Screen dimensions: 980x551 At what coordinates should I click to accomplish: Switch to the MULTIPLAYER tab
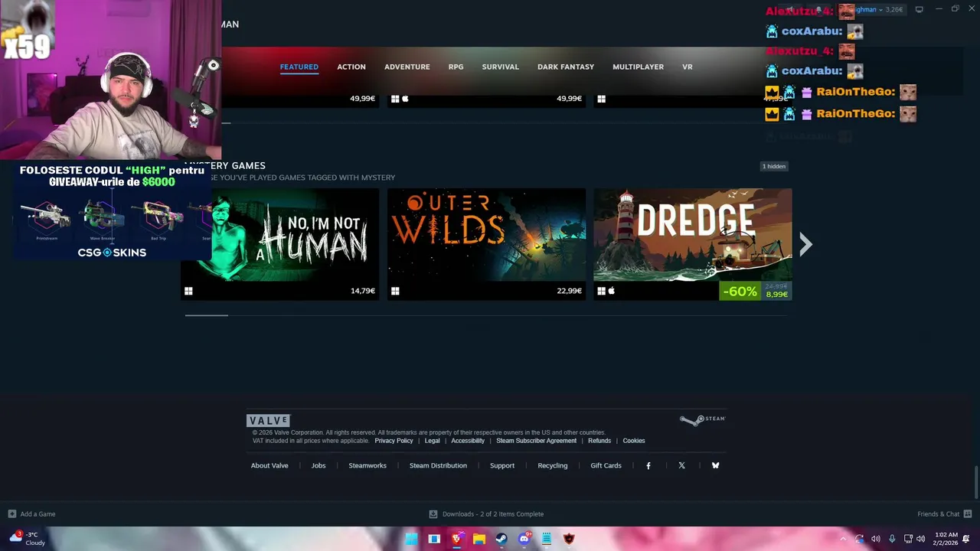point(639,67)
